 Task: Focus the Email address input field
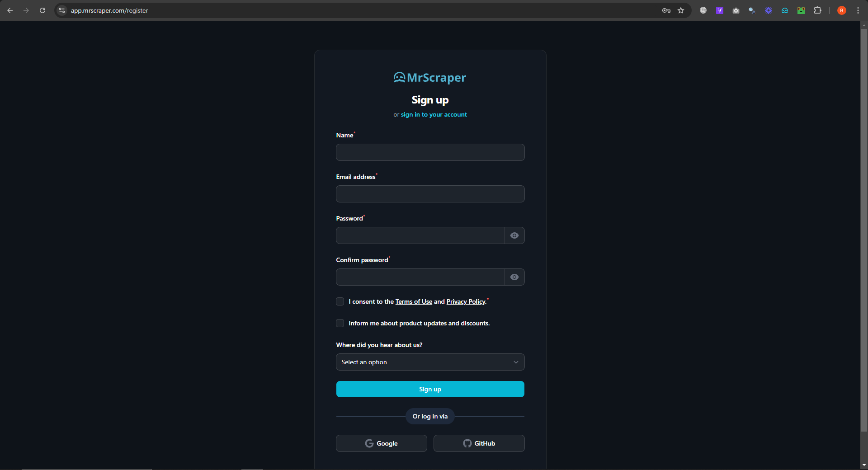point(430,194)
